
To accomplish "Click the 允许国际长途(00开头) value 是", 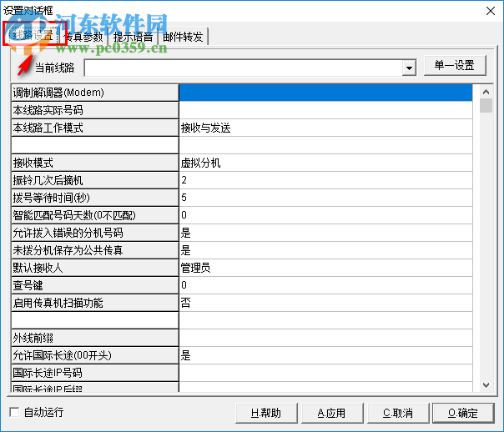I will click(x=325, y=355).
